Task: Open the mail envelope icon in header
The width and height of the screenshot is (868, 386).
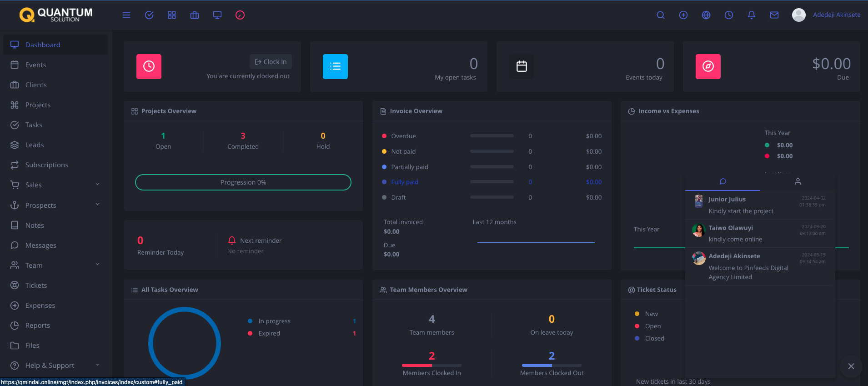Action: coord(774,15)
